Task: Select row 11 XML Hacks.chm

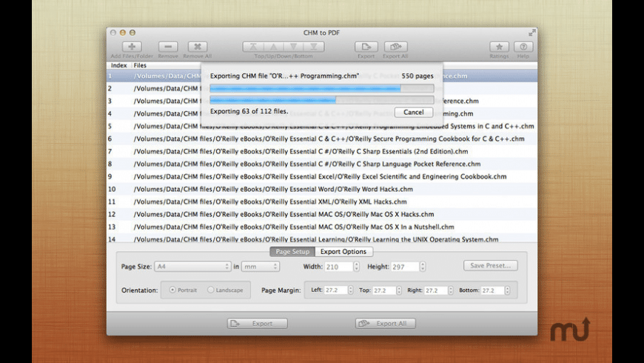Action: pyautogui.click(x=321, y=202)
